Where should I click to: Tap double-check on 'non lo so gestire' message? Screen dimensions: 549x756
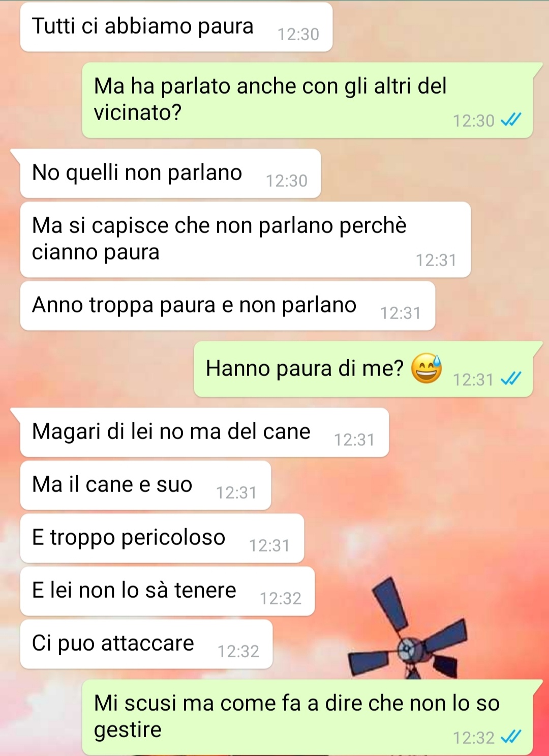pyautogui.click(x=511, y=737)
